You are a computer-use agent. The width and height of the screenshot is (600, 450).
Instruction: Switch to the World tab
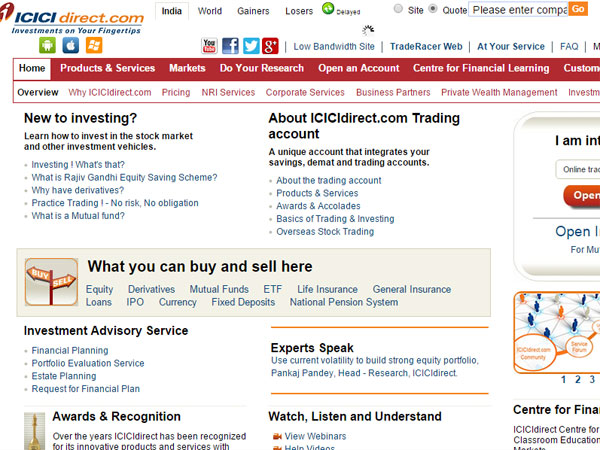click(210, 11)
